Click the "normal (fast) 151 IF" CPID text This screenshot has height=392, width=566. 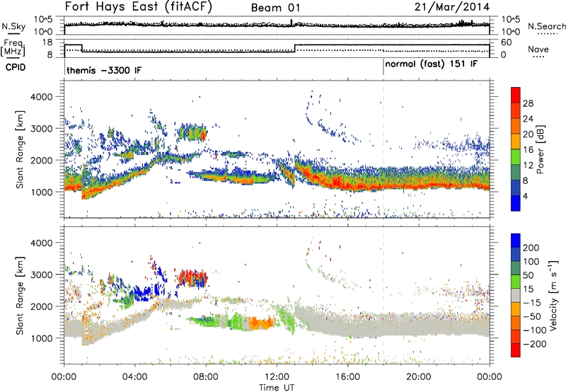(432, 64)
